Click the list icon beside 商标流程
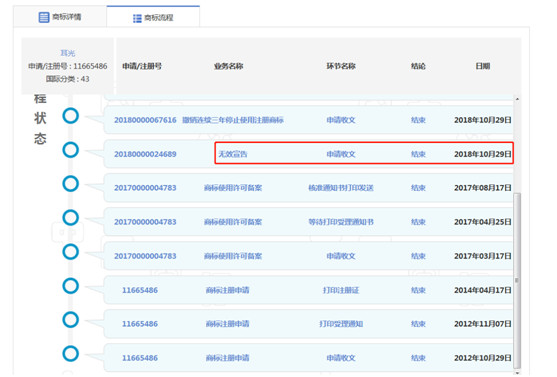 [137, 18]
